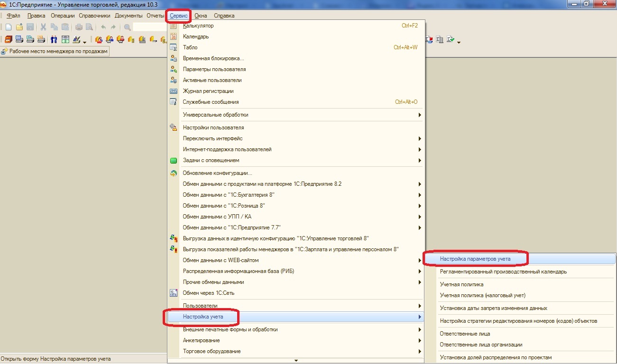Choose Временная блокировка... entry
Screen dimensions: 617x364
coord(296,58)
